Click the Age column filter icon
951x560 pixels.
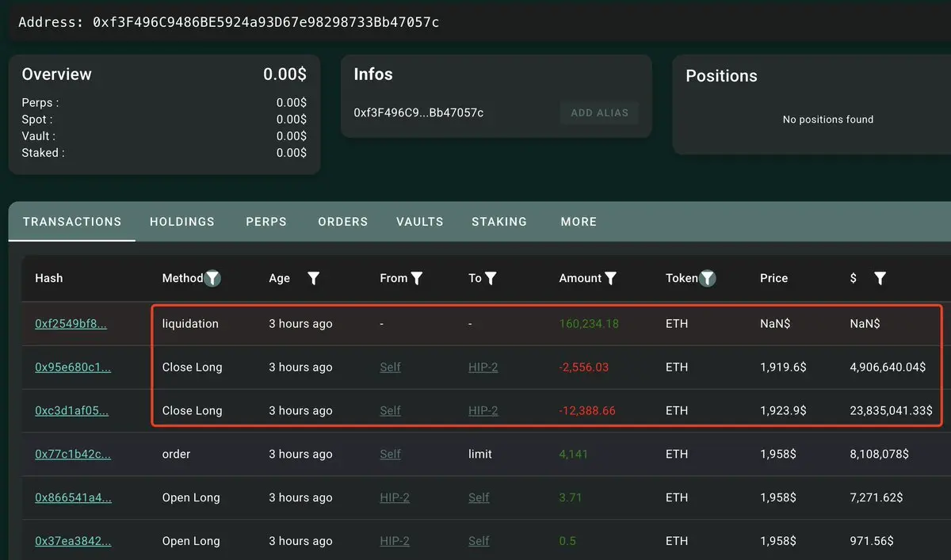coord(313,278)
